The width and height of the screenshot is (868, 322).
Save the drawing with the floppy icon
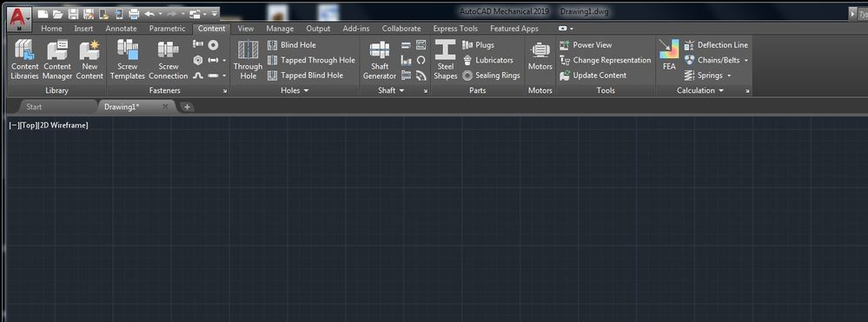pos(73,14)
